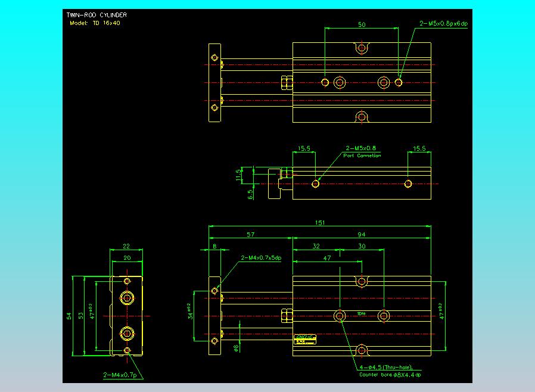Click the 2-M5x0.8px6dp annotation
Viewport: 535px width, 392px height.
click(x=443, y=24)
